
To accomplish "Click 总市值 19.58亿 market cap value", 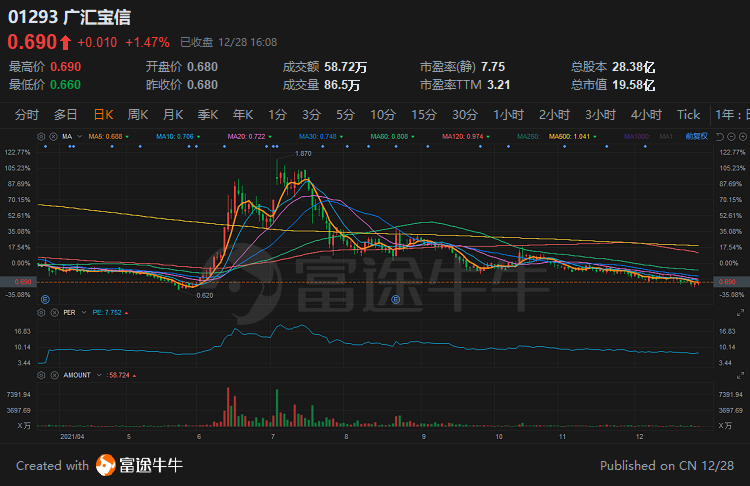I will pos(613,85).
